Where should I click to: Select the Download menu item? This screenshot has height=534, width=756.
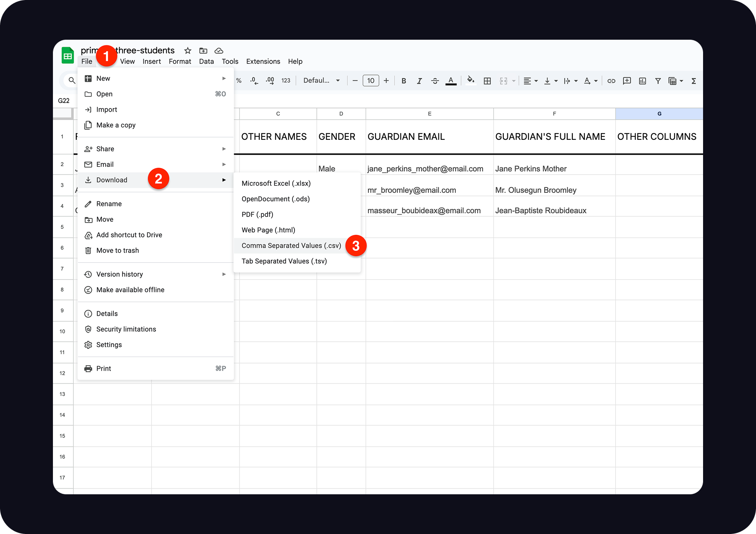click(x=156, y=180)
